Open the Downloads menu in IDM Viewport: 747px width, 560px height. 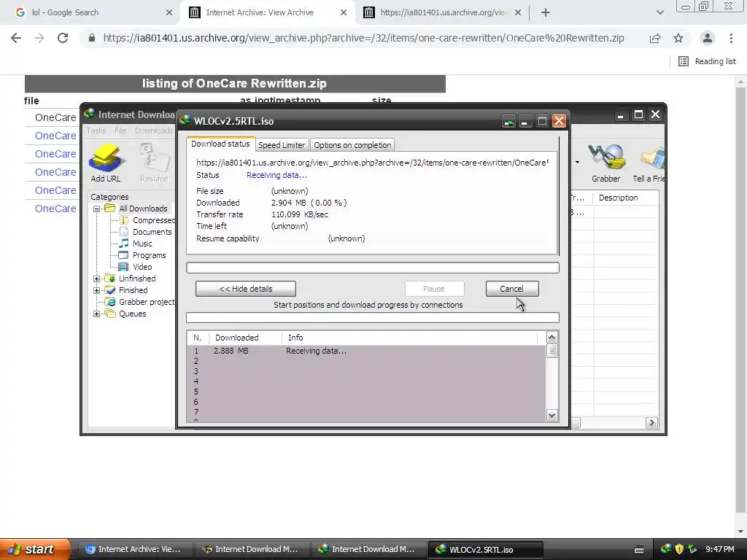point(154,131)
